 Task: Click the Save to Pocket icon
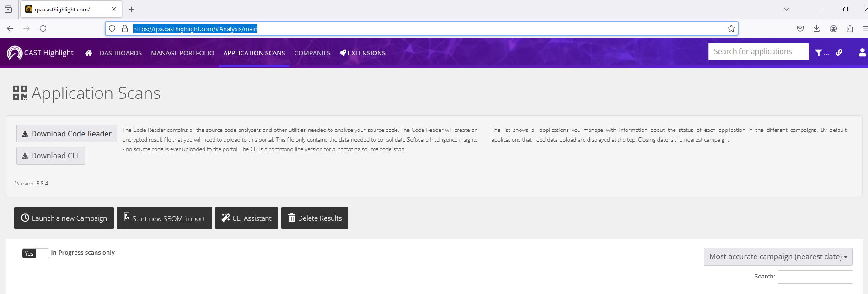pyautogui.click(x=800, y=28)
